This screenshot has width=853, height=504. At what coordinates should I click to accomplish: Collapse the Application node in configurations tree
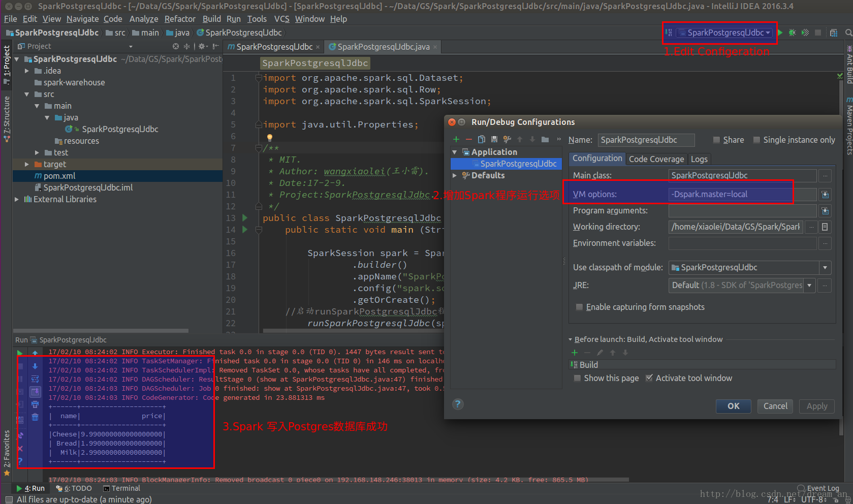point(455,152)
